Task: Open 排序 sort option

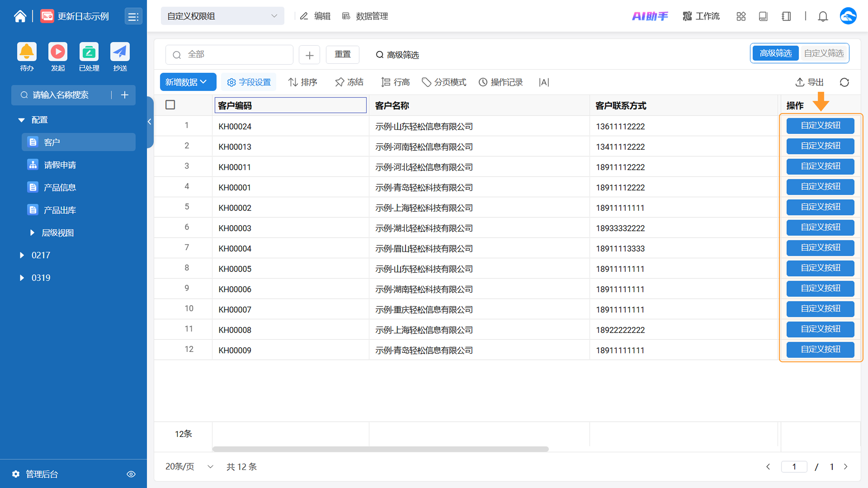Action: pos(303,82)
